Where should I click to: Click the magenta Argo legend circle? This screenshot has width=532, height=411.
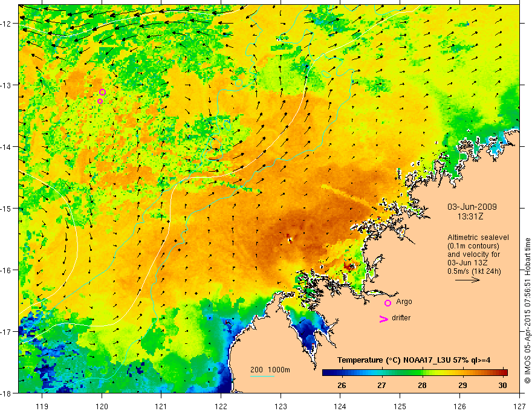pos(388,303)
